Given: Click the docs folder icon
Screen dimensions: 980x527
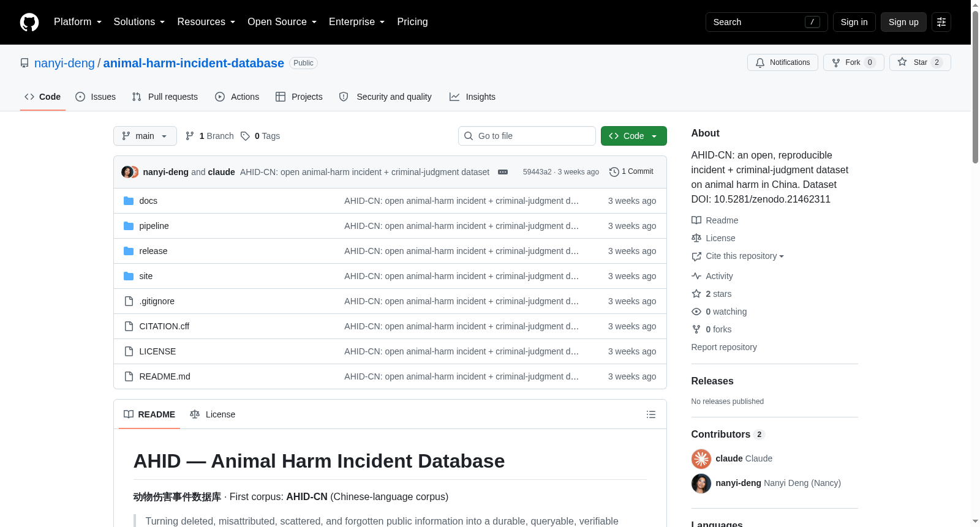Looking at the screenshot, I should coord(129,201).
